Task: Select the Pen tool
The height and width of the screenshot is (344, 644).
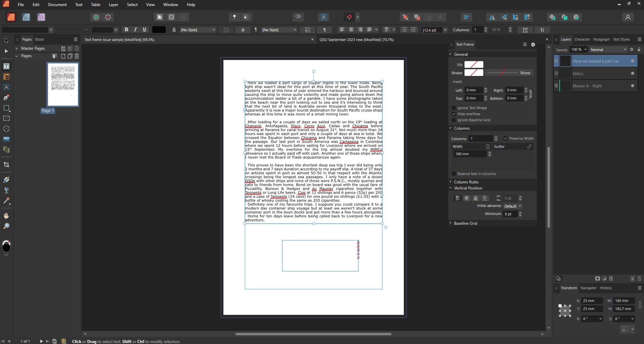Action: click(x=6, y=97)
